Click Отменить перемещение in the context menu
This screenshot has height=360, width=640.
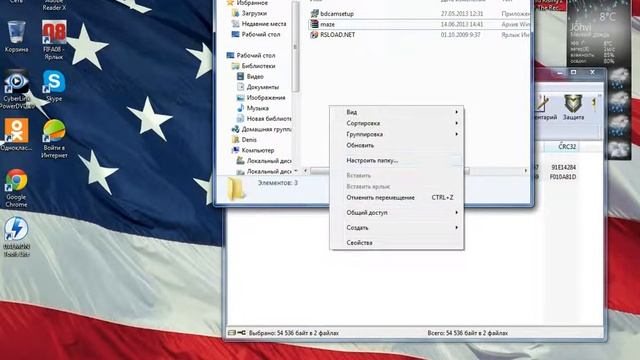397,198
